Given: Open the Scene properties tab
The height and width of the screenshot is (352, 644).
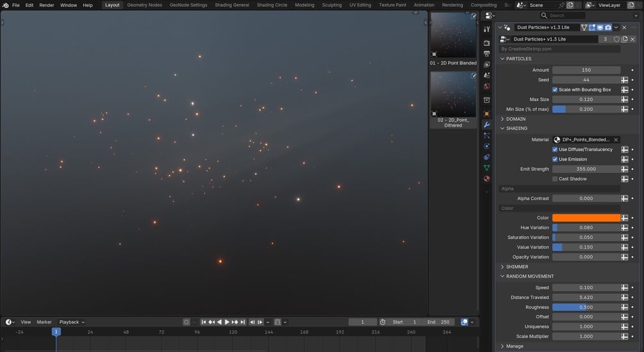Looking at the screenshot, I should click(x=487, y=75).
